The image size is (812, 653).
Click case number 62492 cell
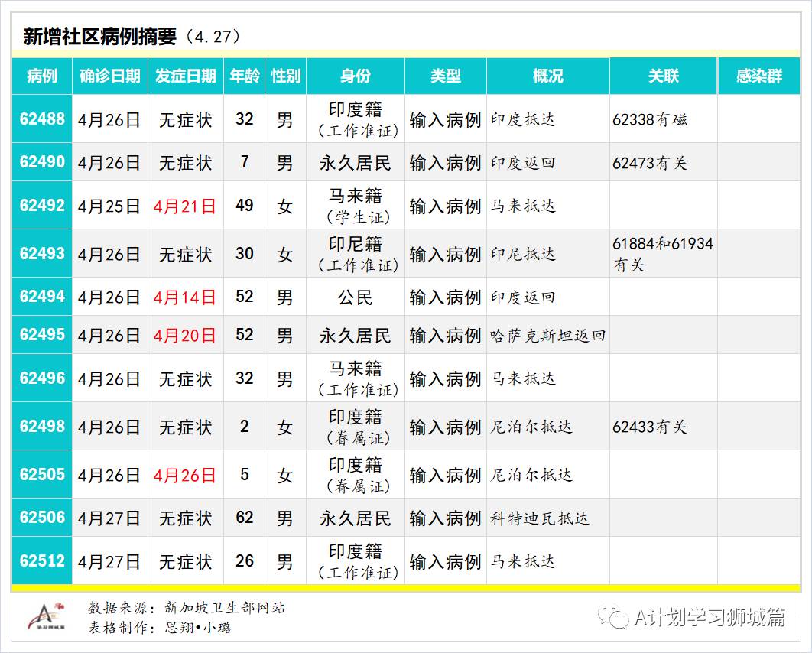pyautogui.click(x=42, y=206)
